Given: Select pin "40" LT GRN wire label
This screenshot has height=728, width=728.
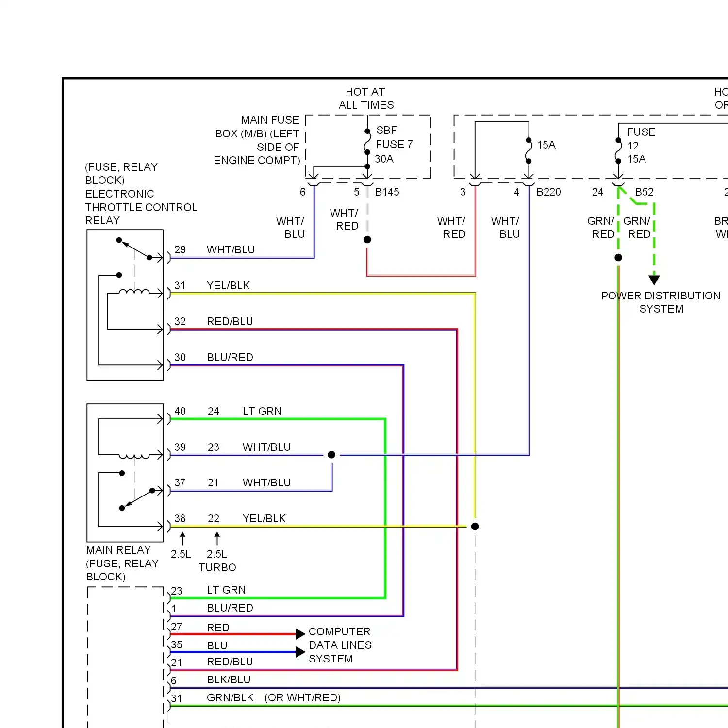Looking at the screenshot, I should point(262,411).
